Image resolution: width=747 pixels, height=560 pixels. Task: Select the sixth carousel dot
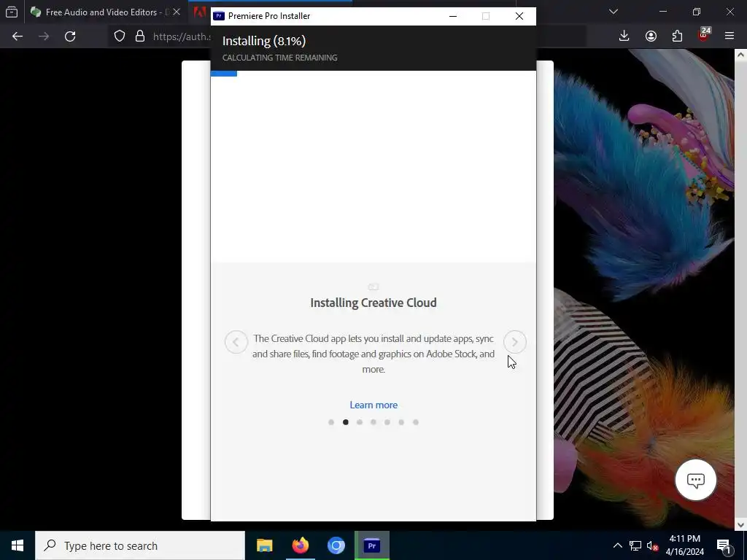coord(402,422)
